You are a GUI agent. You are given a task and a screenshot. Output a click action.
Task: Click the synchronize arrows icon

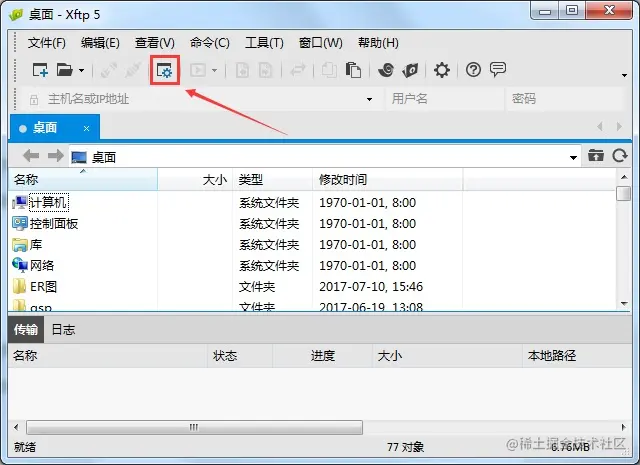tap(298, 70)
